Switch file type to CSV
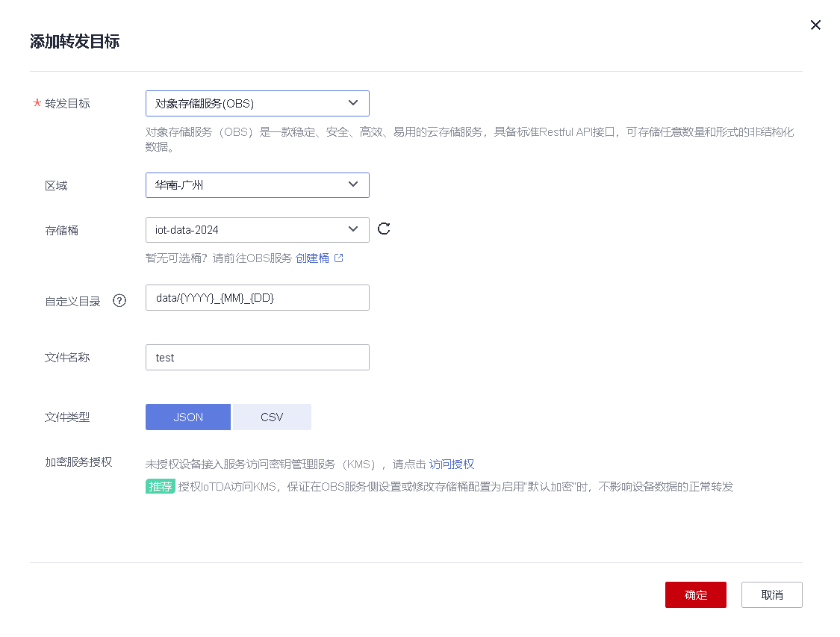This screenshot has width=840, height=637. (x=272, y=417)
